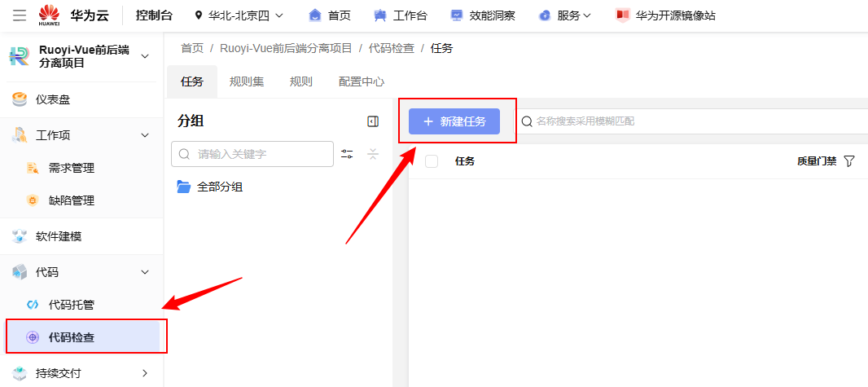Go to 首页 in the top navigation
The height and width of the screenshot is (387, 868).
pyautogui.click(x=340, y=15)
